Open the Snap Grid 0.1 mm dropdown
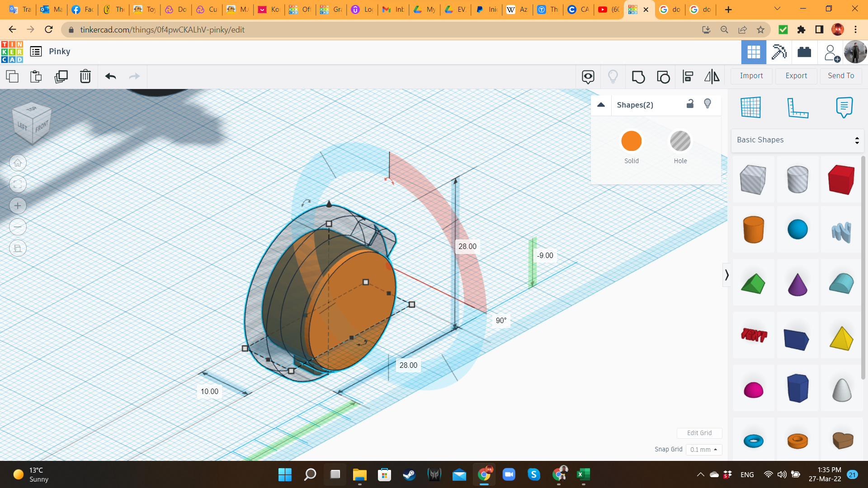Screen dimensions: 868x488 click(703, 450)
